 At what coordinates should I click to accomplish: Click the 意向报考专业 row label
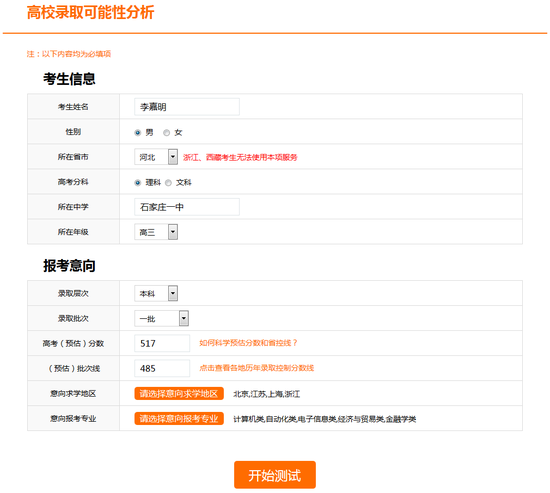(x=73, y=418)
